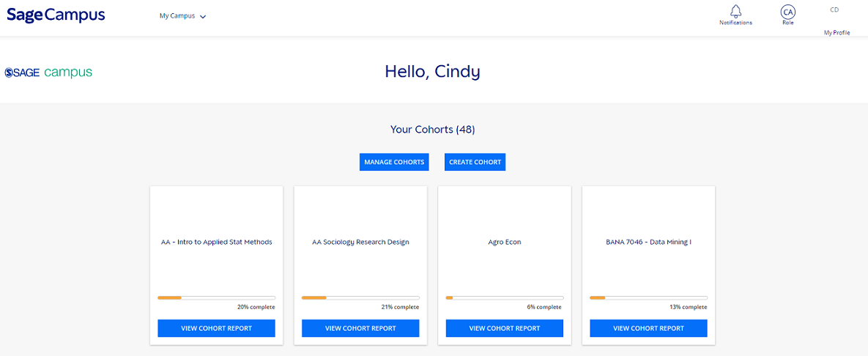Click the Manage Cohorts button

[x=394, y=162]
